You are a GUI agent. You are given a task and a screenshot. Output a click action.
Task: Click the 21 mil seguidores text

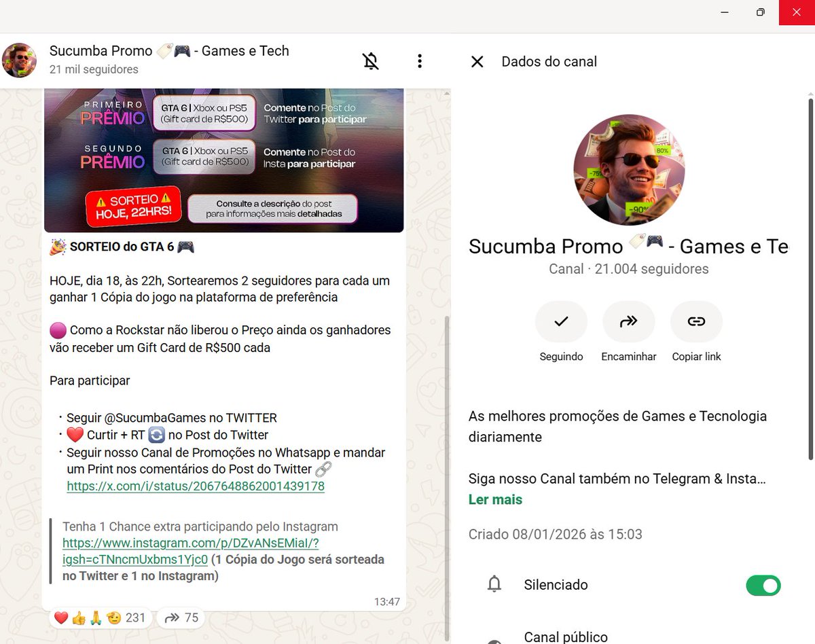[x=94, y=69]
